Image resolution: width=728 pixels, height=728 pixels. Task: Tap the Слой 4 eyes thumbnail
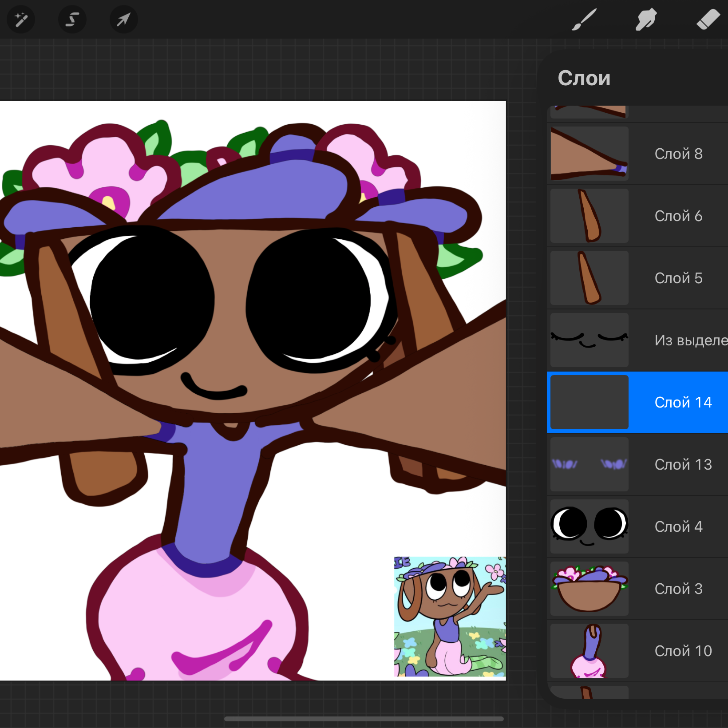pyautogui.click(x=590, y=526)
